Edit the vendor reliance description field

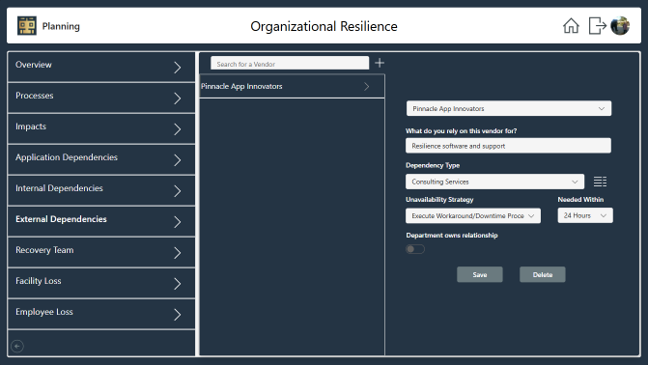tap(508, 146)
